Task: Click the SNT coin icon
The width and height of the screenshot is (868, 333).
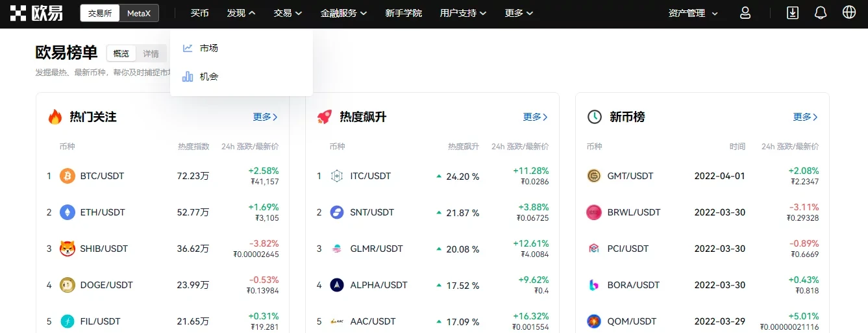Action: [337, 212]
